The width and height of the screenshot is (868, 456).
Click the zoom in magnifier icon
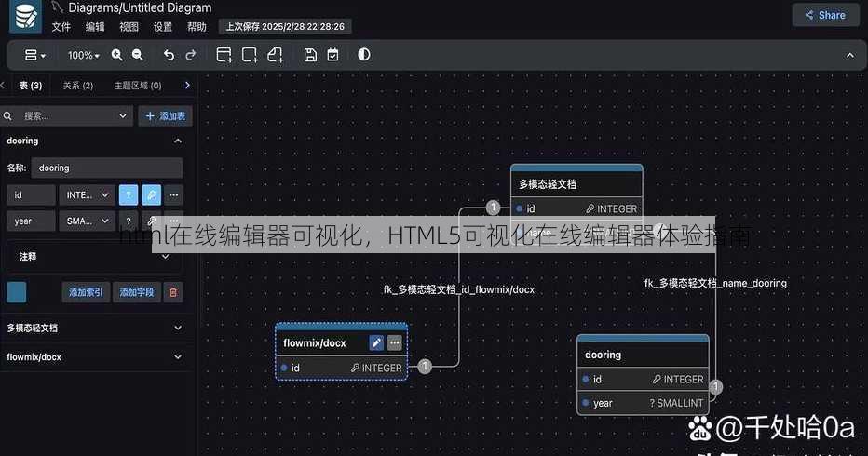tap(116, 55)
